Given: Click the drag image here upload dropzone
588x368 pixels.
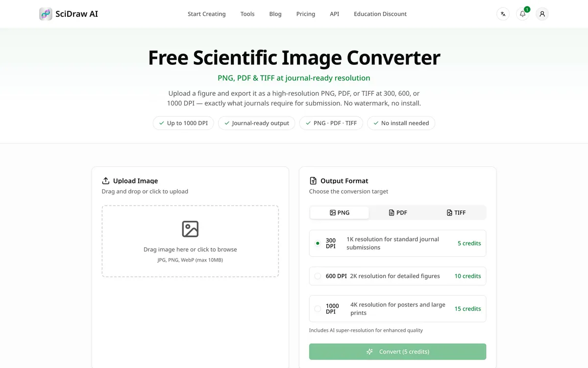Looking at the screenshot, I should tap(190, 241).
